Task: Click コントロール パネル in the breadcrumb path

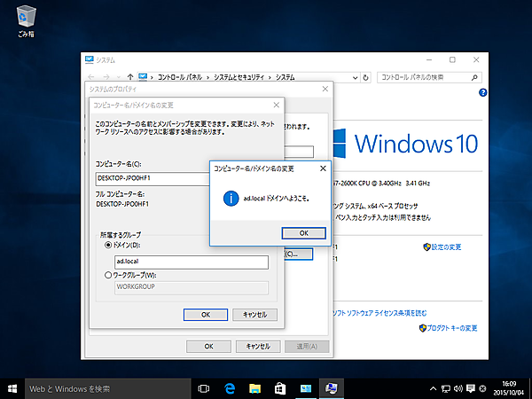Action: [x=181, y=77]
